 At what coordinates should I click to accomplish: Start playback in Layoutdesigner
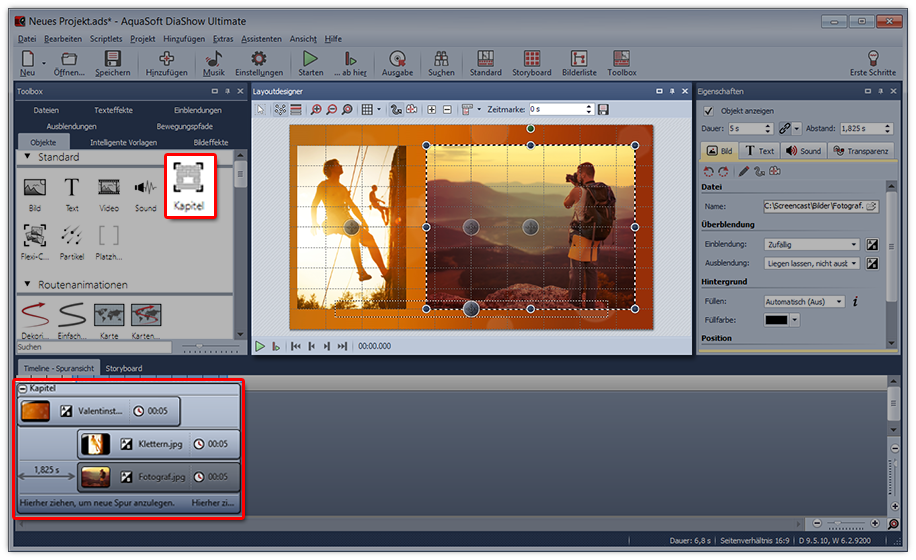[x=260, y=346]
